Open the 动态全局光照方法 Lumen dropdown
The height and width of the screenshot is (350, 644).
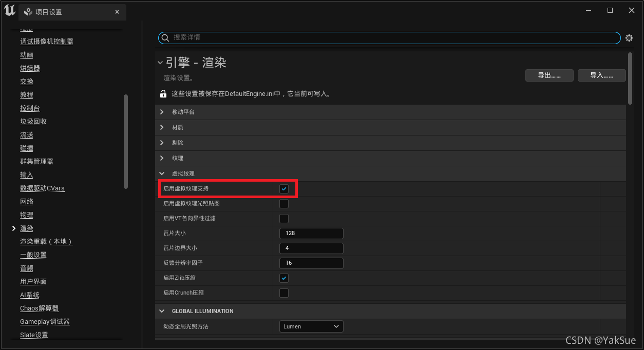click(x=311, y=326)
